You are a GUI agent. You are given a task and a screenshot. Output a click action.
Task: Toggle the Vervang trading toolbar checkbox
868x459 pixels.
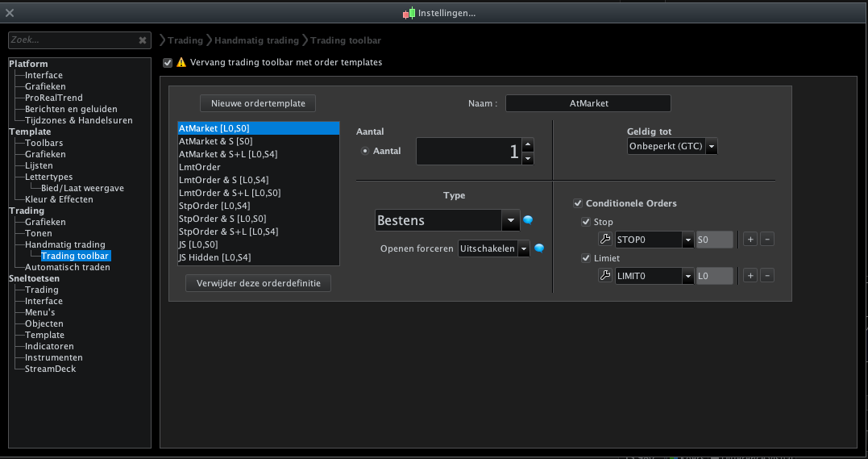coord(168,63)
